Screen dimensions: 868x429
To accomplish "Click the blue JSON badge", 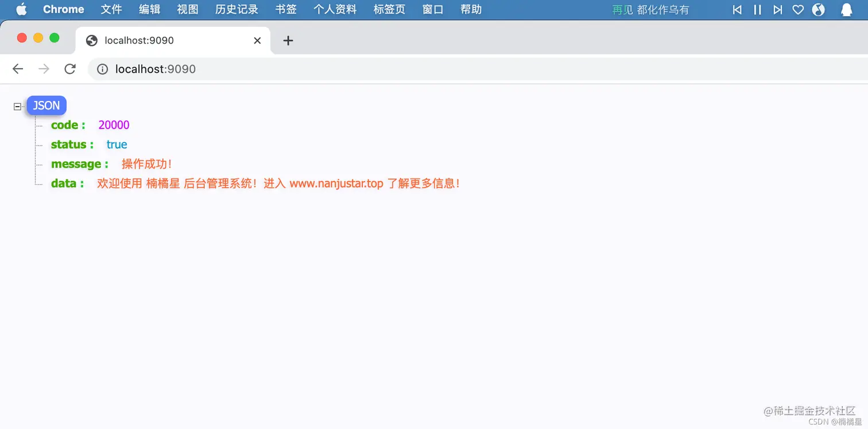I will [46, 106].
